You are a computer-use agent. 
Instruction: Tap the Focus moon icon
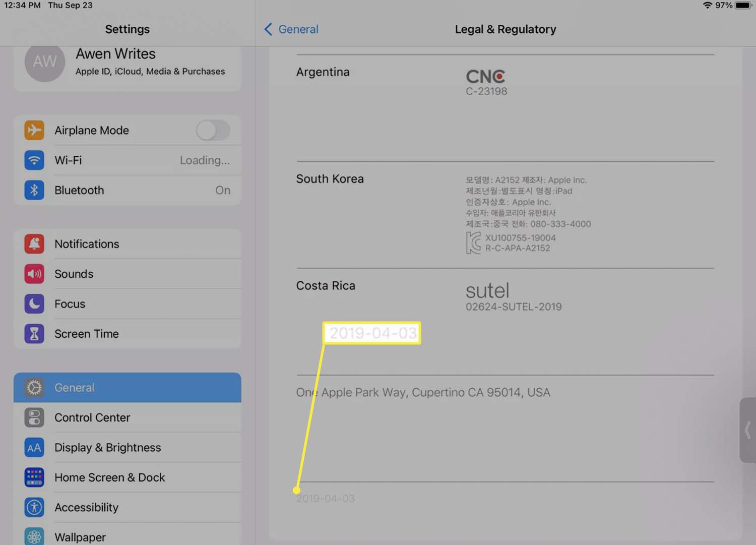pyautogui.click(x=34, y=304)
